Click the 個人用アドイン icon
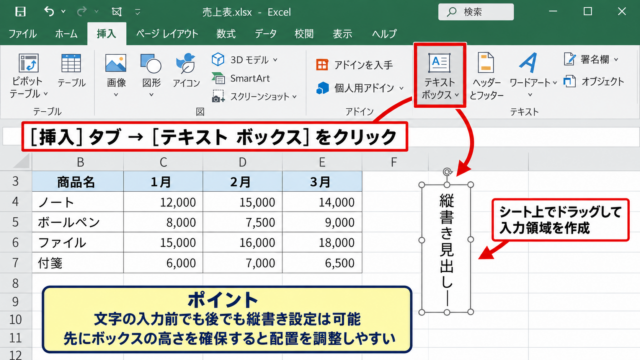 pos(322,88)
